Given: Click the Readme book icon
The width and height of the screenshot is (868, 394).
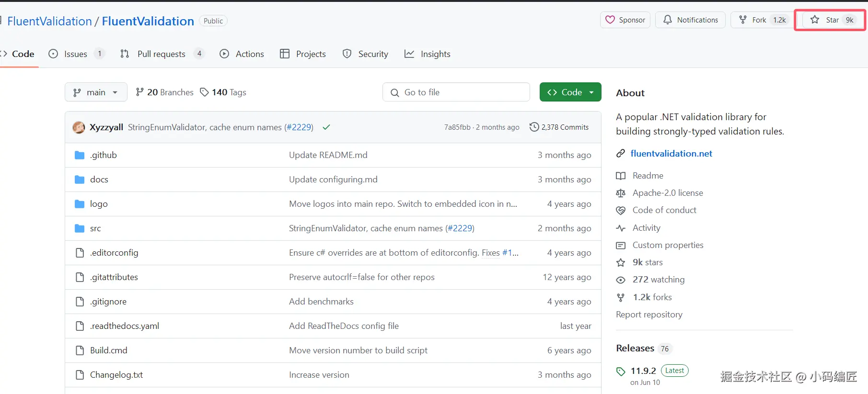Looking at the screenshot, I should pyautogui.click(x=621, y=176).
